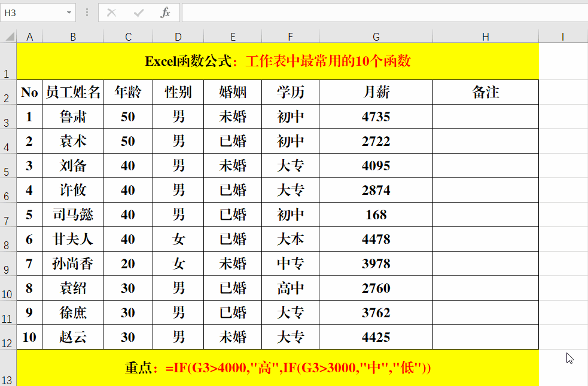Select column A header

click(30, 36)
